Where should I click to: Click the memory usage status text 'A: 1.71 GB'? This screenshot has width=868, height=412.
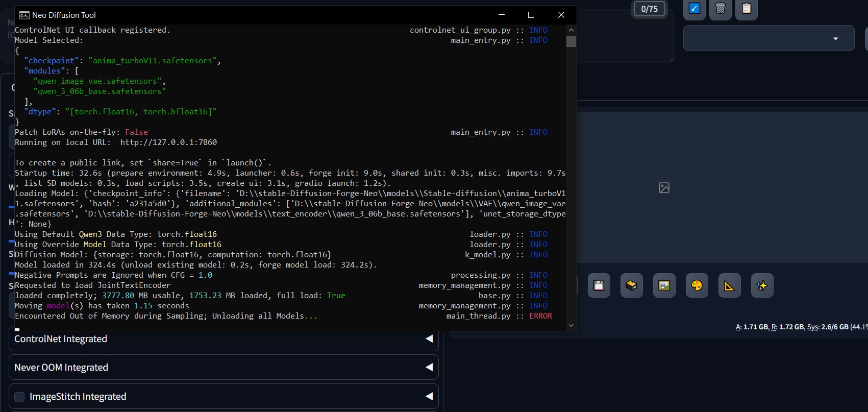click(752, 327)
